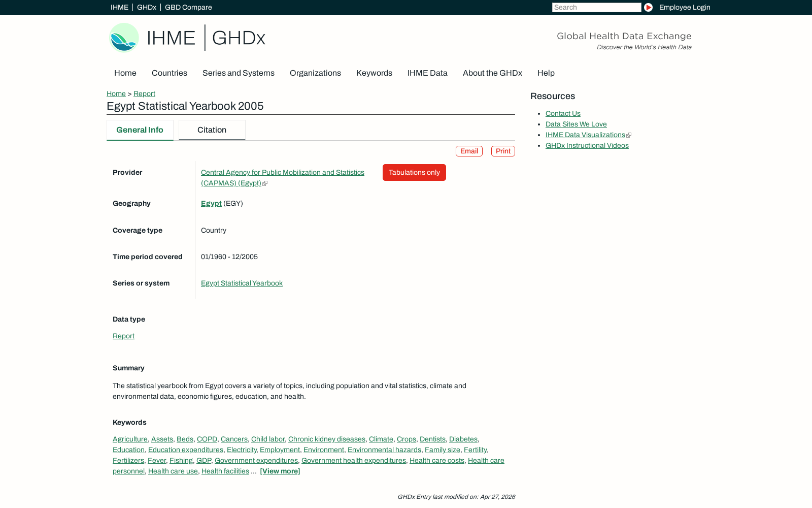Viewport: 812px width, 508px height.
Task: Open the Employment keyword link
Action: pyautogui.click(x=280, y=450)
